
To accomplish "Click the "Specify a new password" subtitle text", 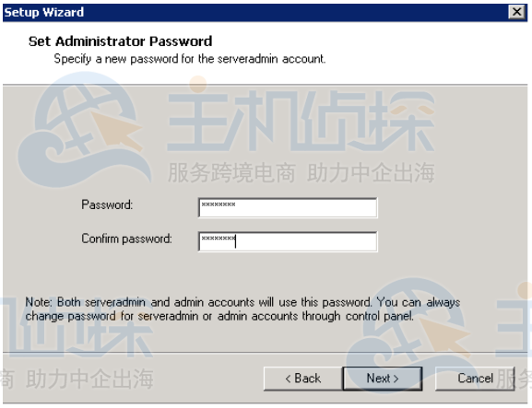I will (190, 59).
